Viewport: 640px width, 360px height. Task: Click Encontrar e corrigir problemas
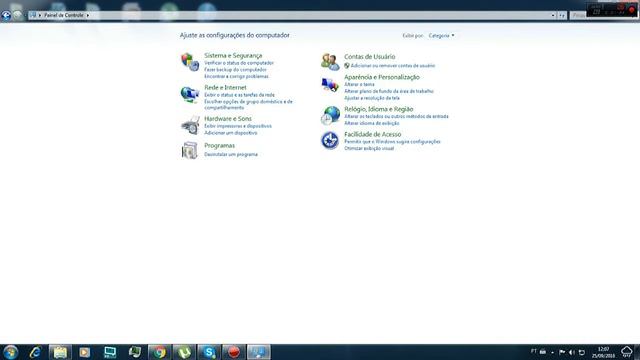pos(236,76)
